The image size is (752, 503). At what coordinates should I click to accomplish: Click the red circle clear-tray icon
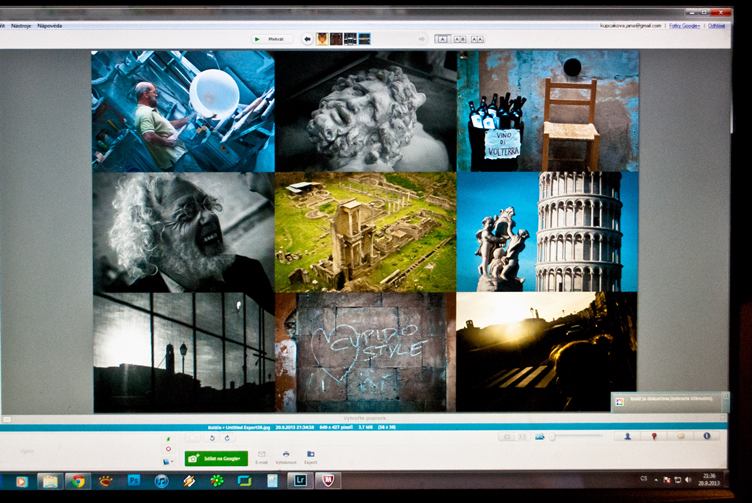(x=168, y=449)
